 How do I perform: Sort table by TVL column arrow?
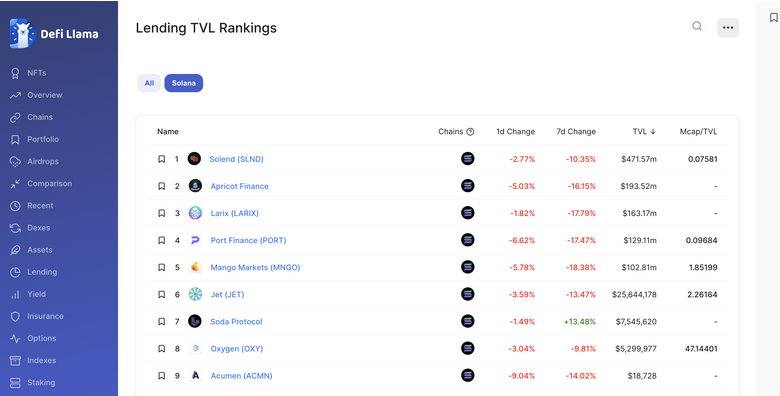click(x=653, y=132)
